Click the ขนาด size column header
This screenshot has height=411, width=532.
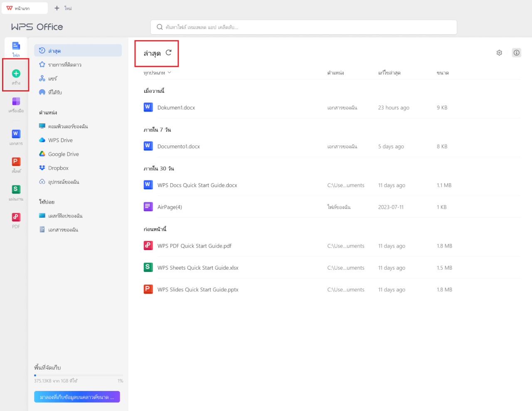(443, 73)
